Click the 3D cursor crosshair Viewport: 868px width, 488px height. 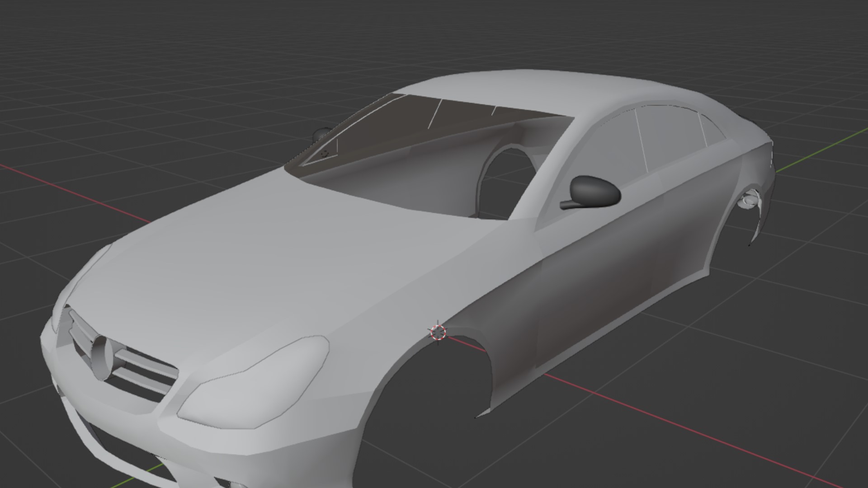(x=438, y=333)
